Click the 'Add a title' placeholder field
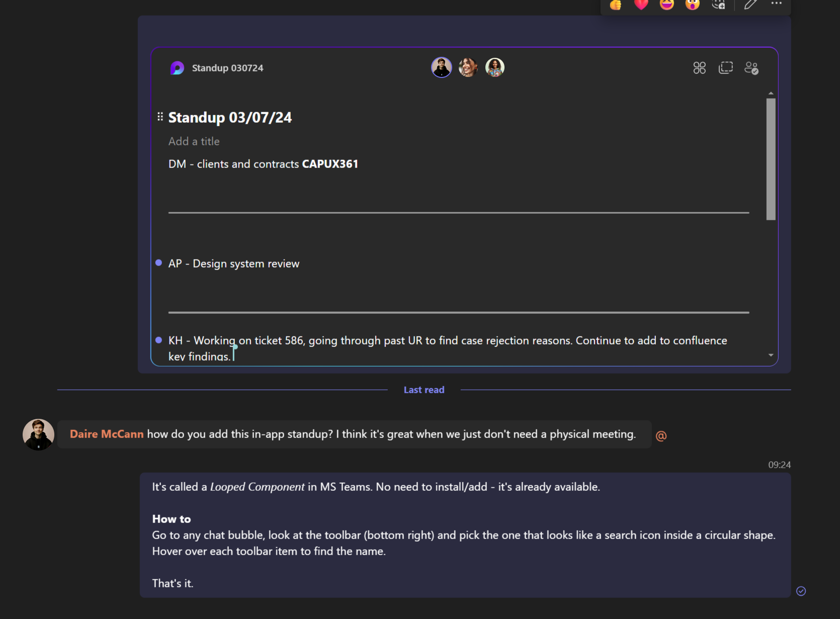 point(194,141)
